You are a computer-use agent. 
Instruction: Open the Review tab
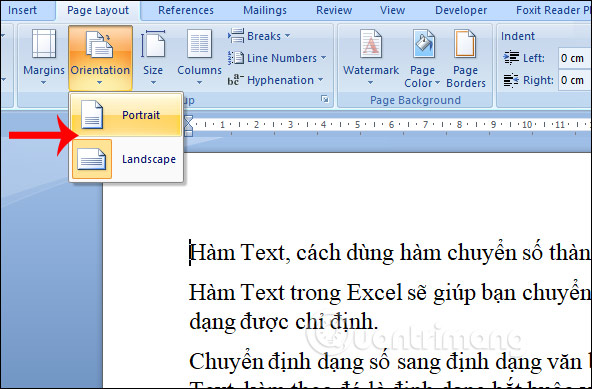coord(334,10)
